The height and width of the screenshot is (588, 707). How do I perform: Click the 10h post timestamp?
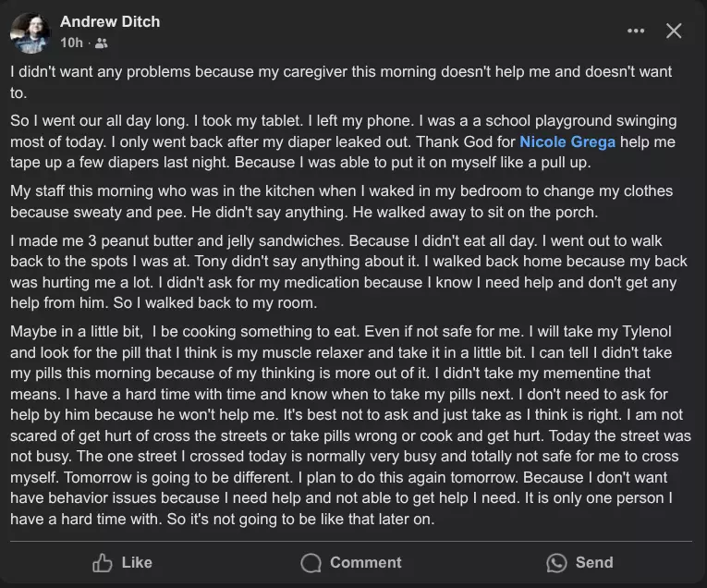71,43
